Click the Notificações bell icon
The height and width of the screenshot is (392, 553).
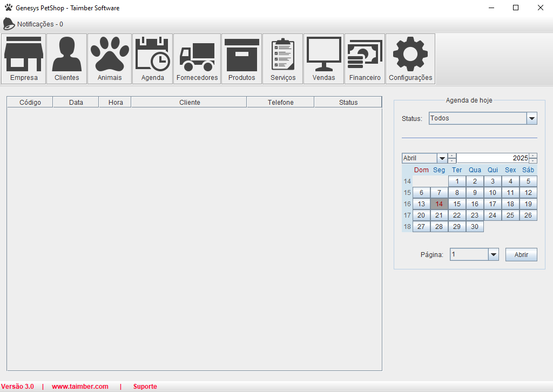(9, 24)
